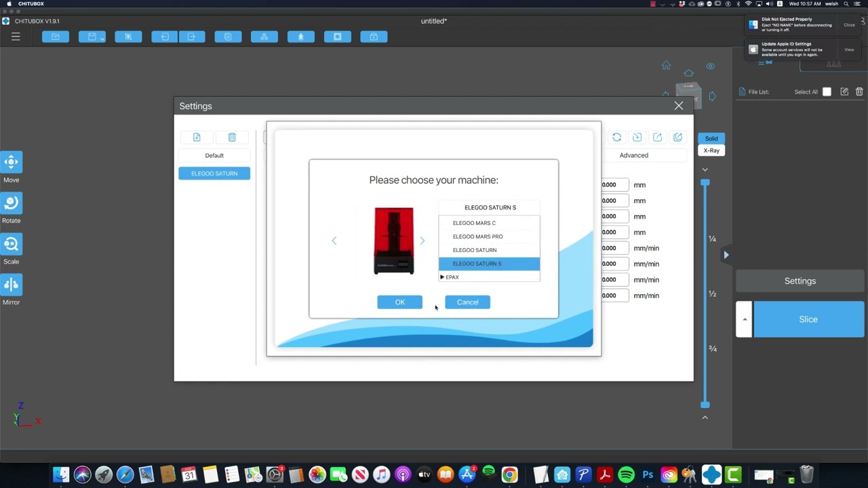Close the Settings window

(679, 106)
